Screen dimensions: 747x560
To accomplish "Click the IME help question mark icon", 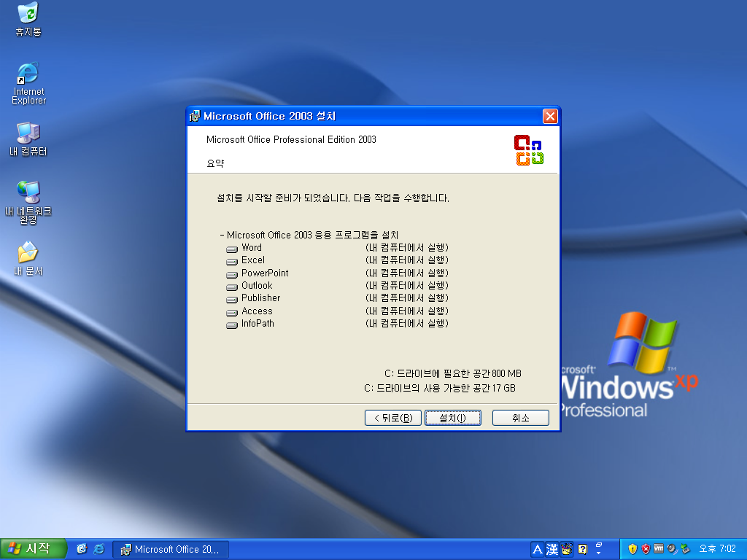I will [x=582, y=550].
